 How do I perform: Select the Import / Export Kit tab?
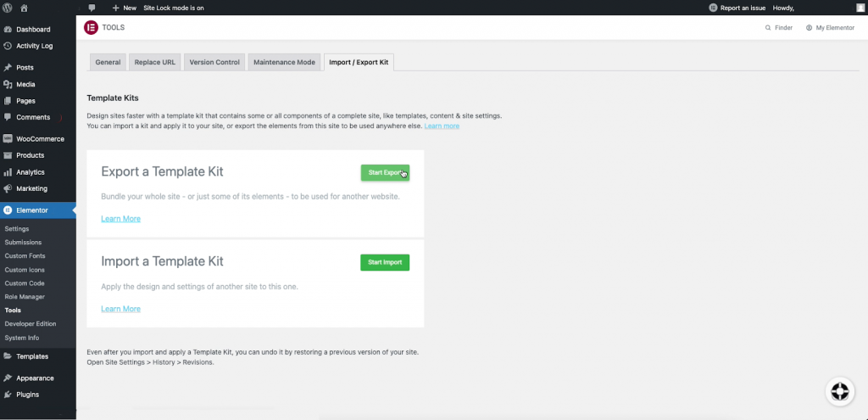(x=359, y=62)
